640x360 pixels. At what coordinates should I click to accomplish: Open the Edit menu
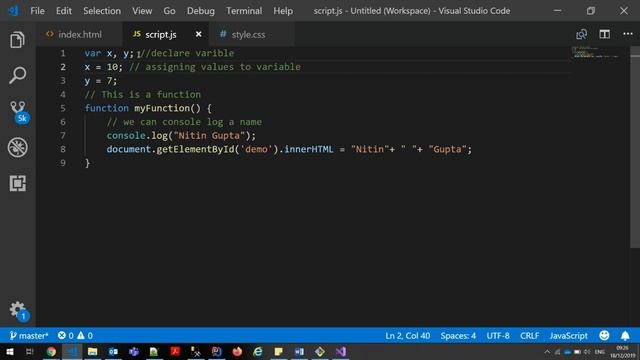(64, 11)
